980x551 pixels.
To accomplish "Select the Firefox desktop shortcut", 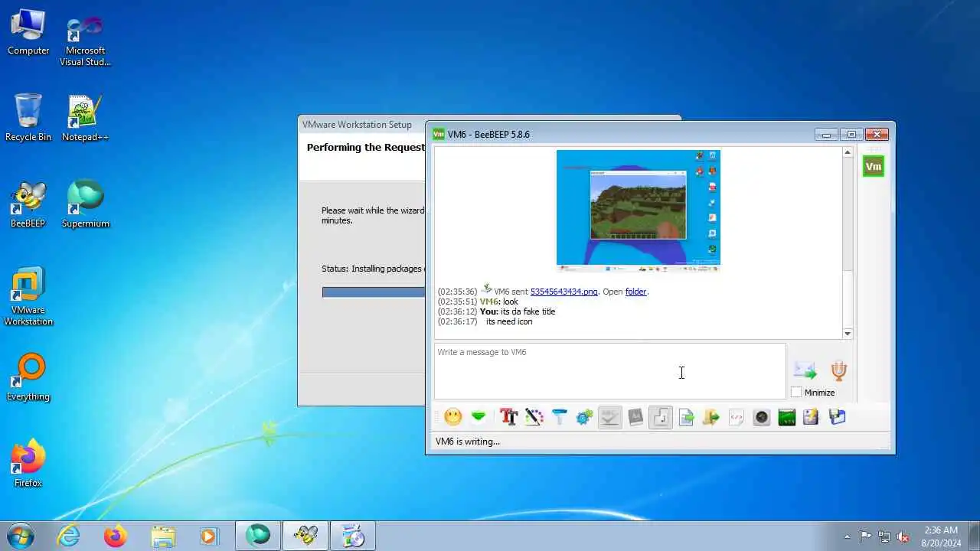I will pyautogui.click(x=28, y=464).
